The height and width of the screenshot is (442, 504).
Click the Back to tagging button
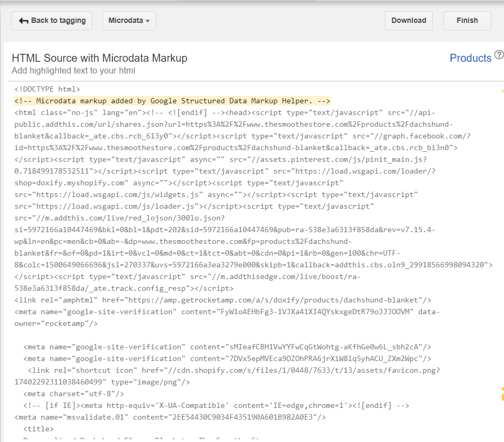pos(52,21)
